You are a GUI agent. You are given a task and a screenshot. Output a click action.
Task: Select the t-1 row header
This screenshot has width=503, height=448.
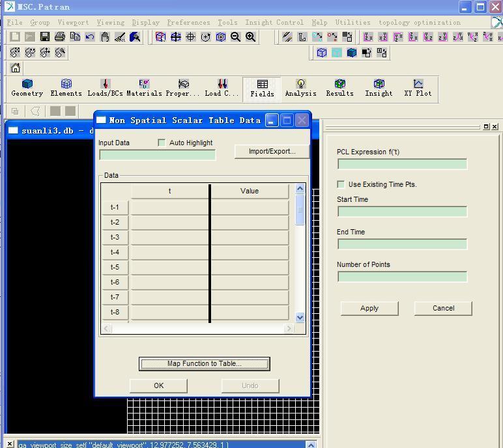pyautogui.click(x=115, y=207)
